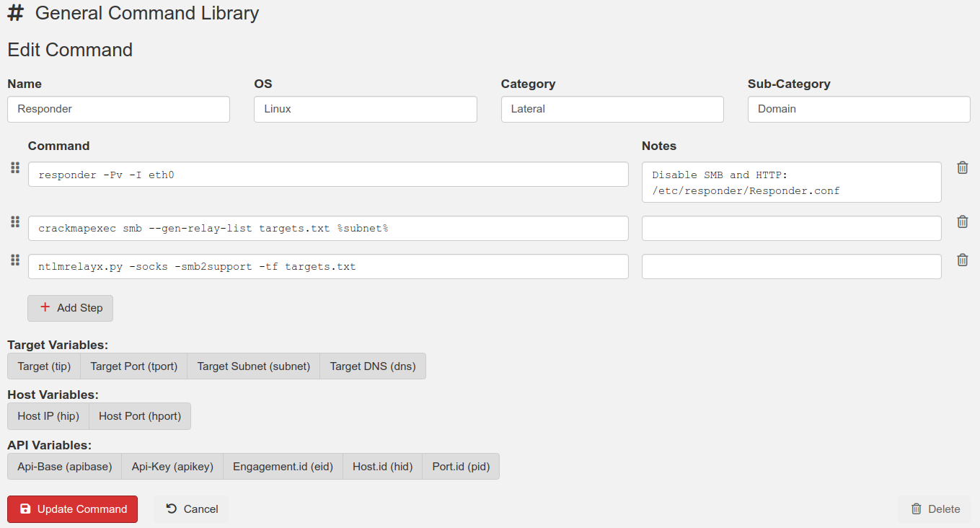Viewport: 980px width, 528px height.
Task: Insert the Target DNS (dns) variable
Action: point(373,366)
